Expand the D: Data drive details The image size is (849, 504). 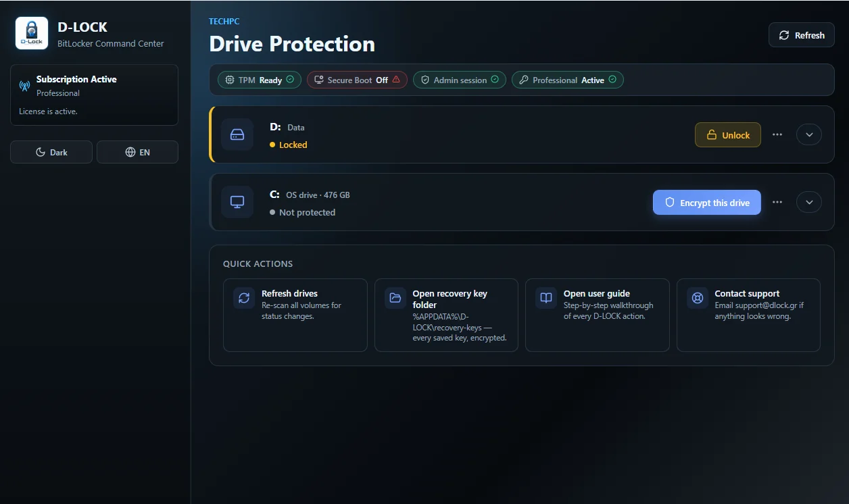[x=809, y=134]
